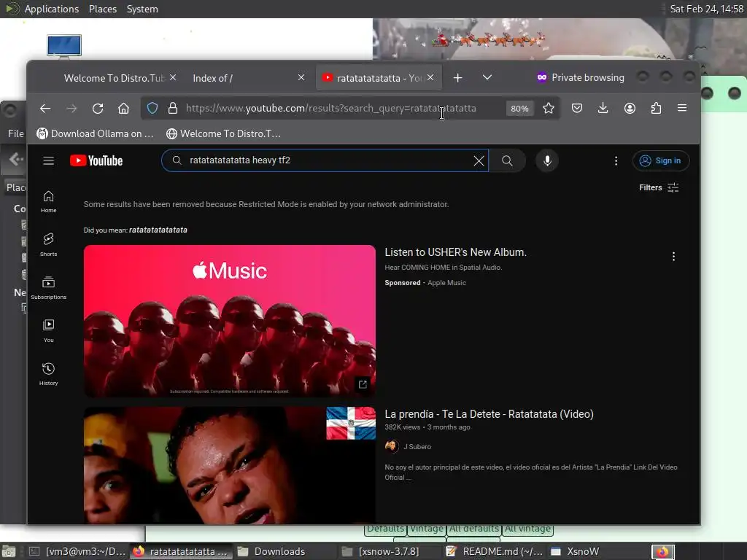Screen dimensions: 747x560
Task: View site security padlock details
Action: tap(173, 108)
